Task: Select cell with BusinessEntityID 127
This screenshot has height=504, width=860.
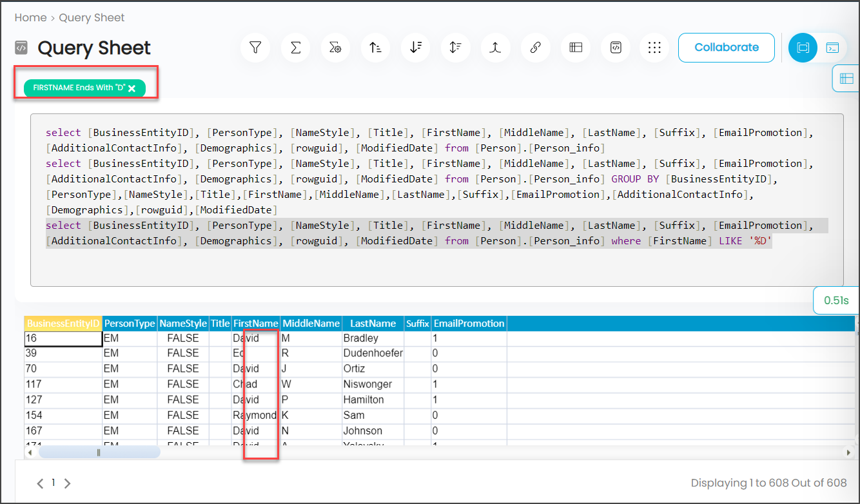Action: (x=63, y=400)
